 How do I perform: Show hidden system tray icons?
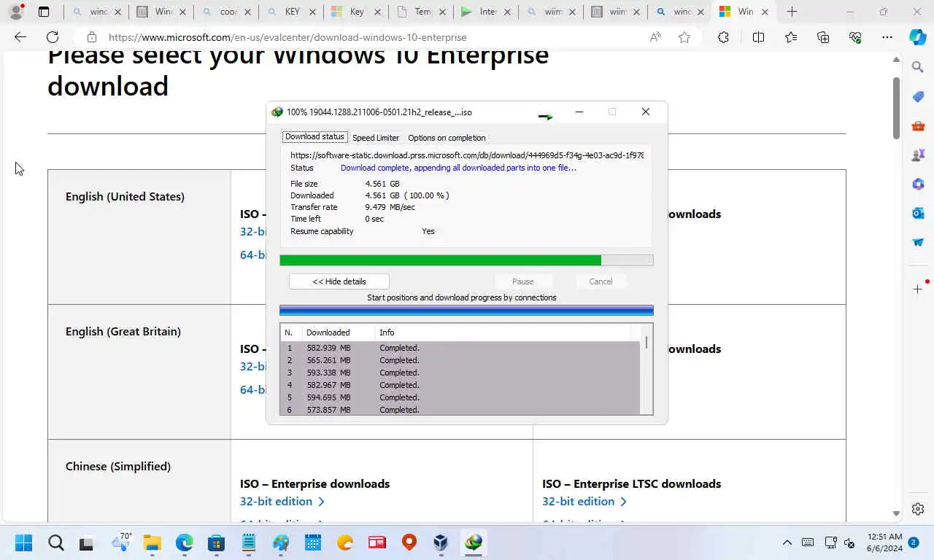point(787,542)
